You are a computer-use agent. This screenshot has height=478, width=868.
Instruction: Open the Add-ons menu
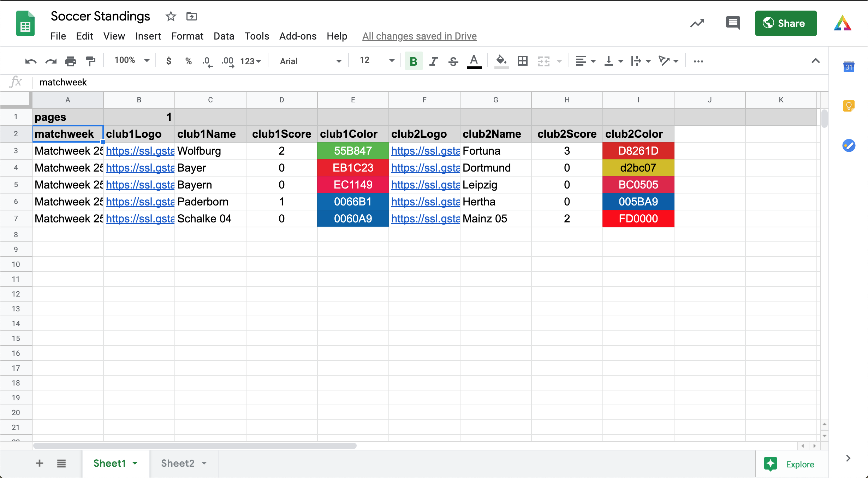click(298, 36)
